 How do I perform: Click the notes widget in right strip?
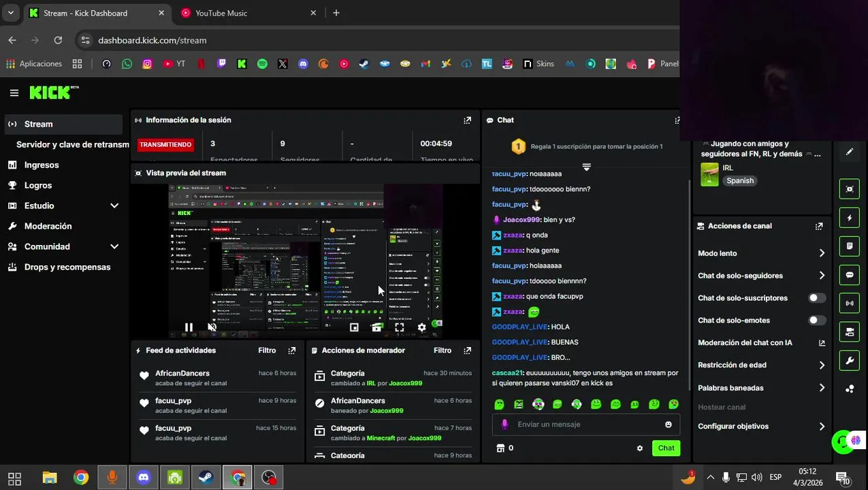[850, 246]
